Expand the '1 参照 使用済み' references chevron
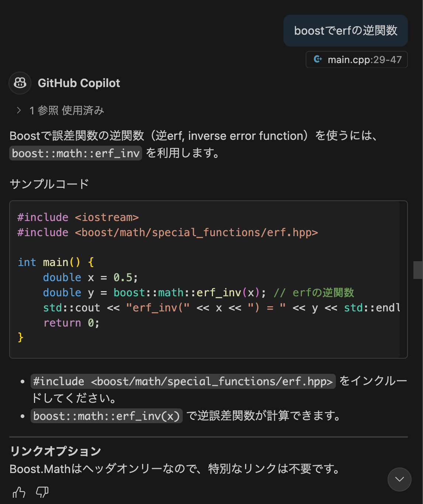Image resolution: width=423 pixels, height=504 pixels. (x=18, y=110)
